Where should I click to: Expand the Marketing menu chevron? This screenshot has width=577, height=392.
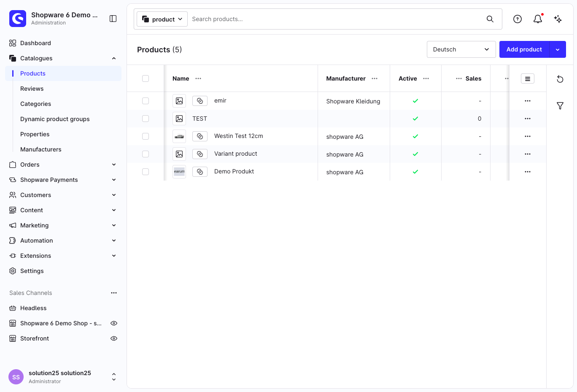pos(114,225)
